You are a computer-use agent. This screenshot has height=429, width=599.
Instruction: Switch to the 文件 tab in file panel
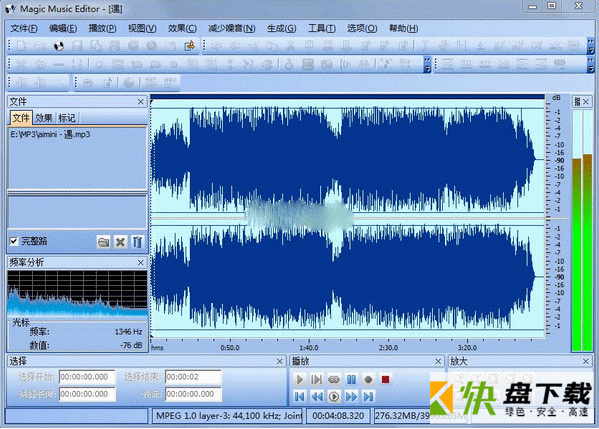point(21,118)
